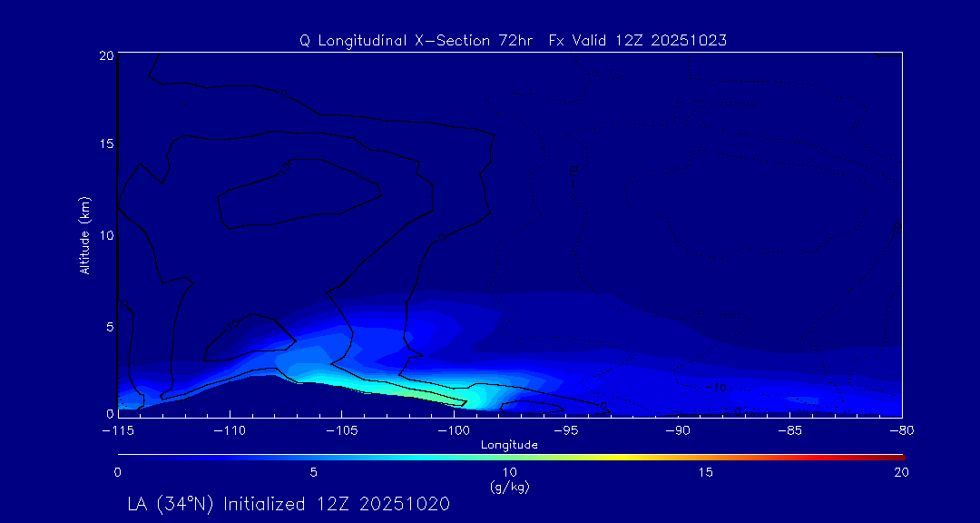Click the 5 km altitude tick label

point(108,324)
